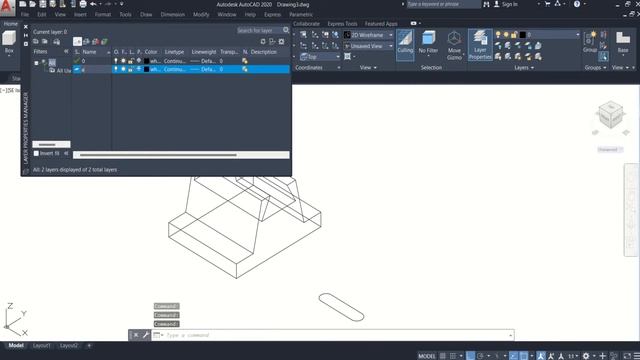Click the Customization wrench icon by command line

[146, 335]
